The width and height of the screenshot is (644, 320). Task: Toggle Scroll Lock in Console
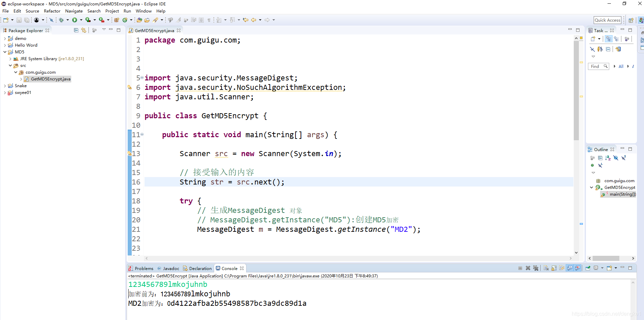pyautogui.click(x=554, y=268)
